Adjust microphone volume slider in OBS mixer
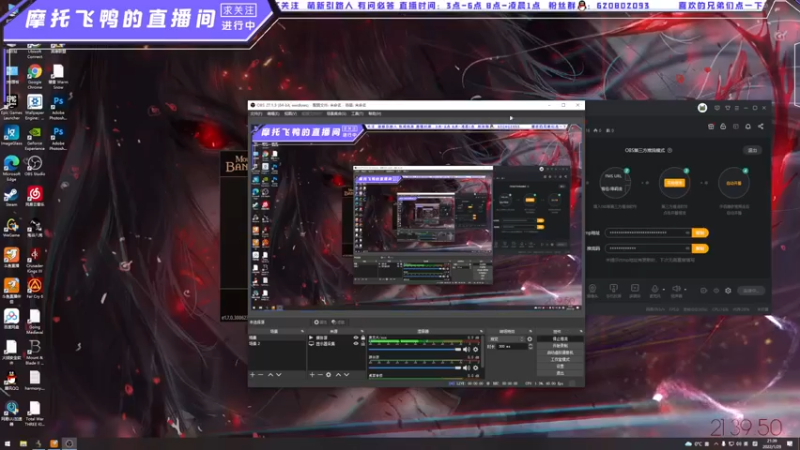The width and height of the screenshot is (800, 450). (415, 349)
